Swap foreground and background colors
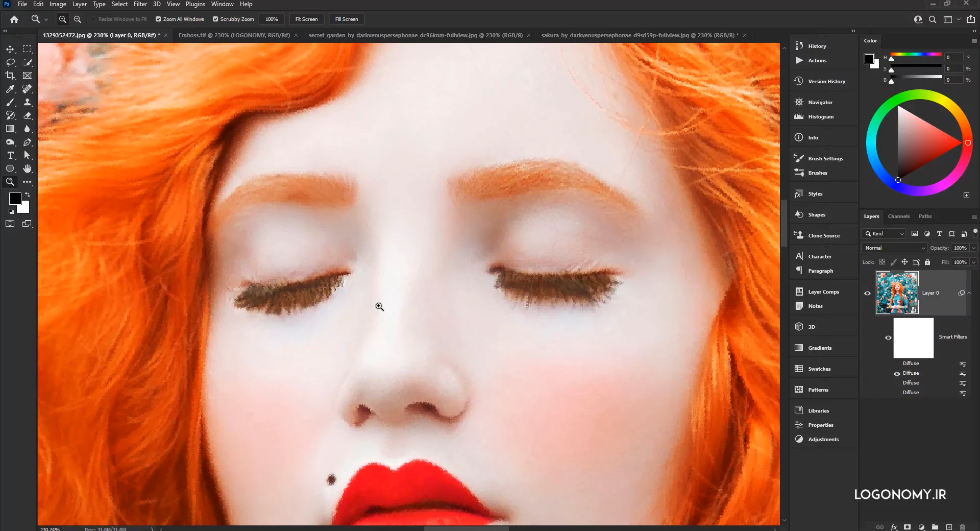 click(28, 195)
